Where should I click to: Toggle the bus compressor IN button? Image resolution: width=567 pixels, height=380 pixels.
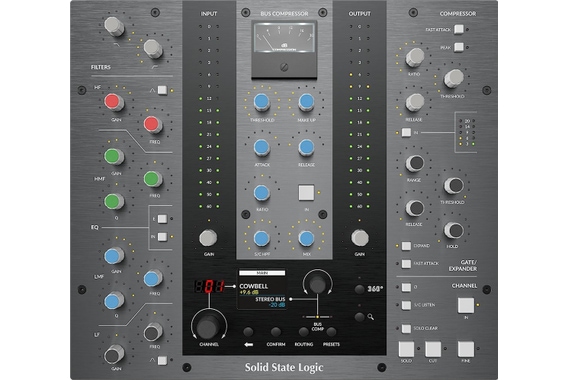point(306,193)
